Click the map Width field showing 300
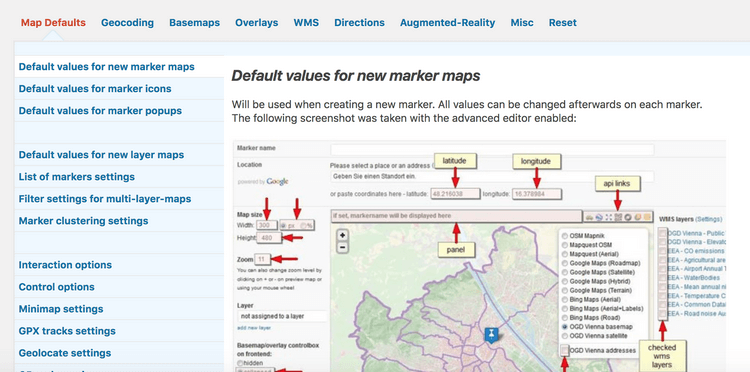The width and height of the screenshot is (750, 372). click(x=267, y=225)
